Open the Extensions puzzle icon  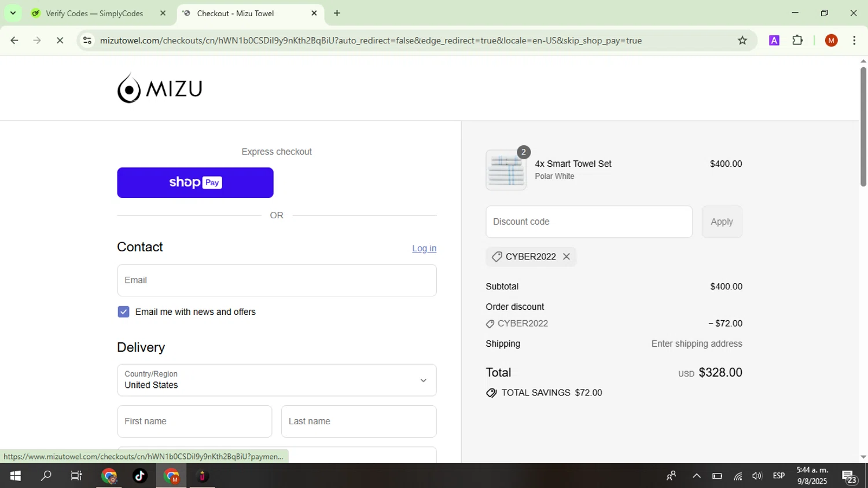[x=797, y=41]
